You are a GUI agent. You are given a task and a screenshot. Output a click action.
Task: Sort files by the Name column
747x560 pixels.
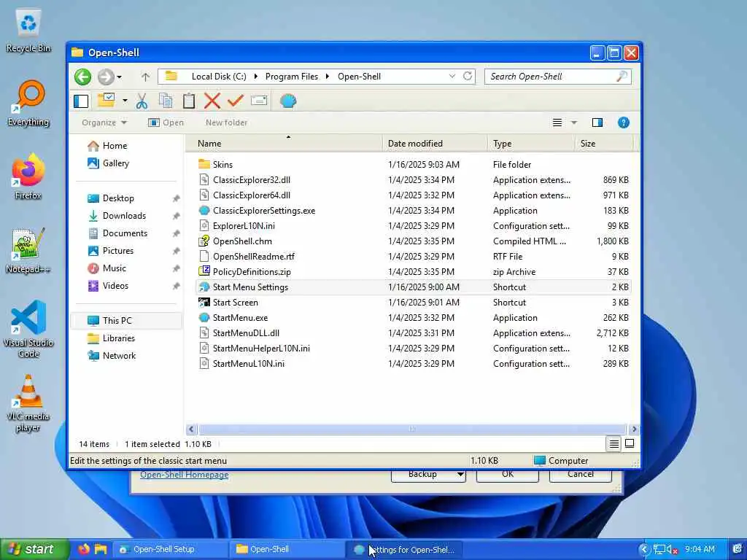[x=285, y=144]
